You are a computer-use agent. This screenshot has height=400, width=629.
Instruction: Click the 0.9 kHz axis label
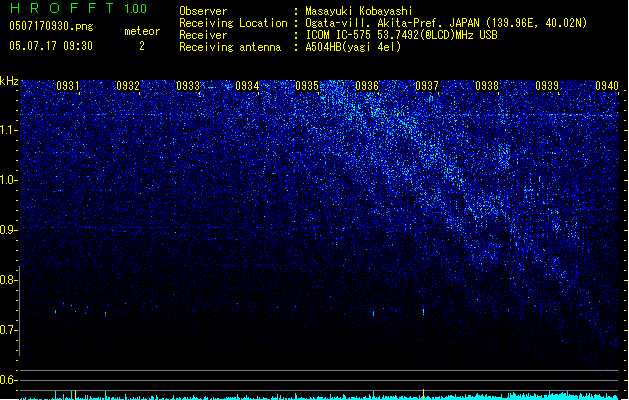pos(8,230)
